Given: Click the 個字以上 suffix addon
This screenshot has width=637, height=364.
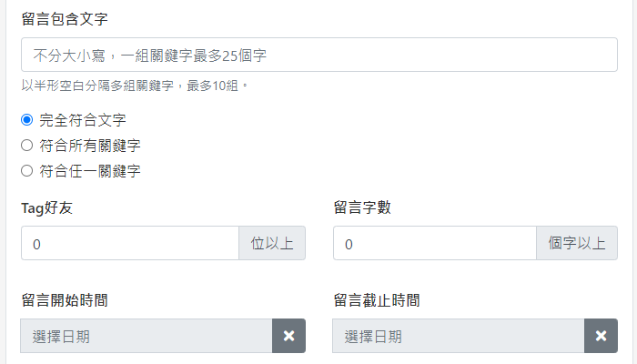Looking at the screenshot, I should (x=577, y=244).
